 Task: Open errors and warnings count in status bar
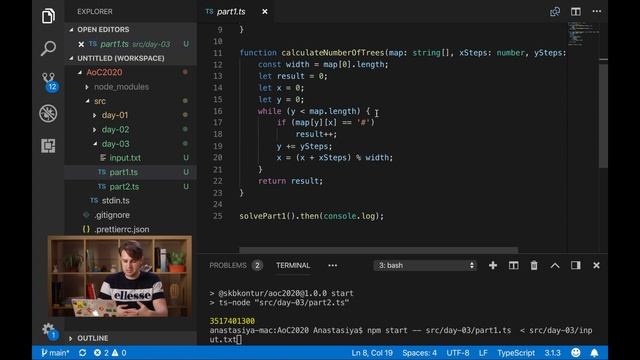tap(110, 353)
